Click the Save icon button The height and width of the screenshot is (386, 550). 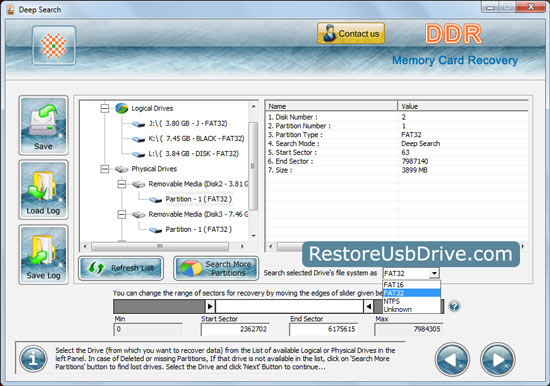pos(43,125)
